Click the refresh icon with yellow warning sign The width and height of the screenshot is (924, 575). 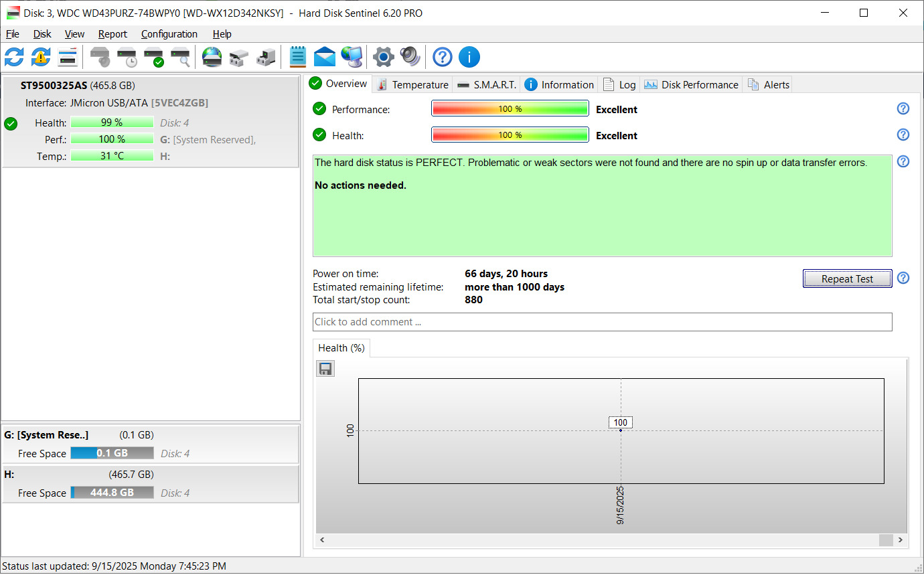41,57
